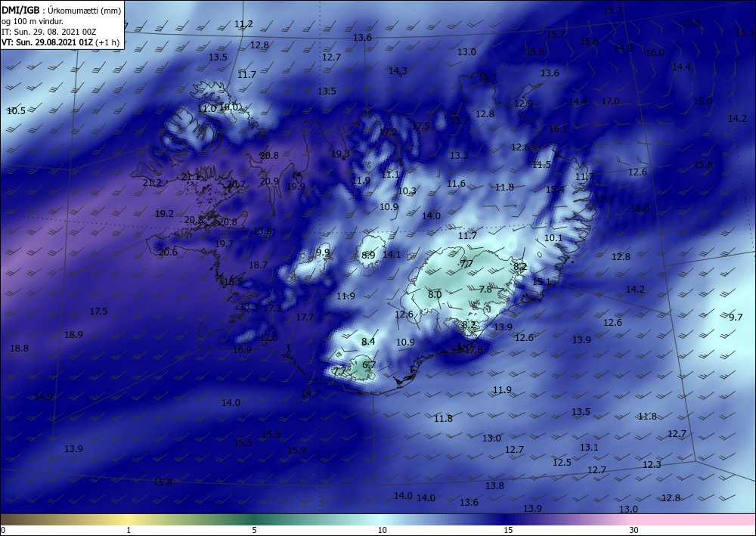Click the 19.7 value label
Image resolution: width=756 pixels, height=536 pixels.
pos(224,244)
